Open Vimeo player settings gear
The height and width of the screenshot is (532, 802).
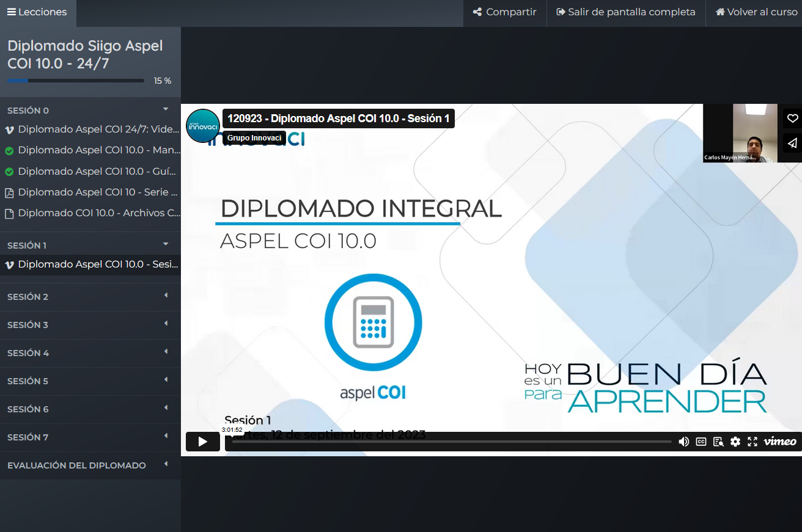point(735,442)
